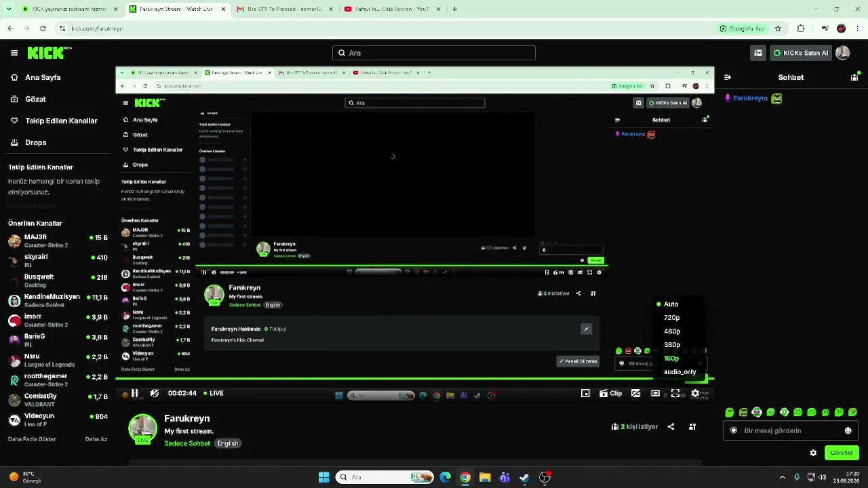Show chat viewers list icon
This screenshot has height=488, width=868.
click(854, 77)
